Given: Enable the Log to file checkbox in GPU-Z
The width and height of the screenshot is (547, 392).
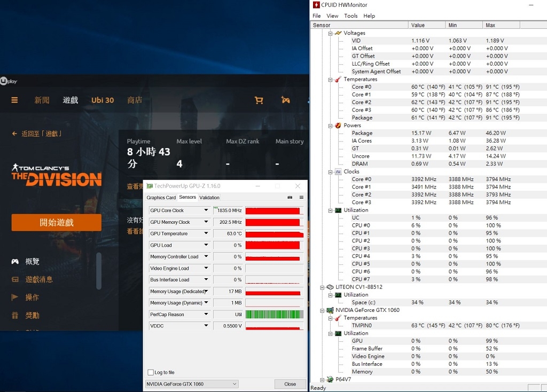Looking at the screenshot, I should click(151, 372).
